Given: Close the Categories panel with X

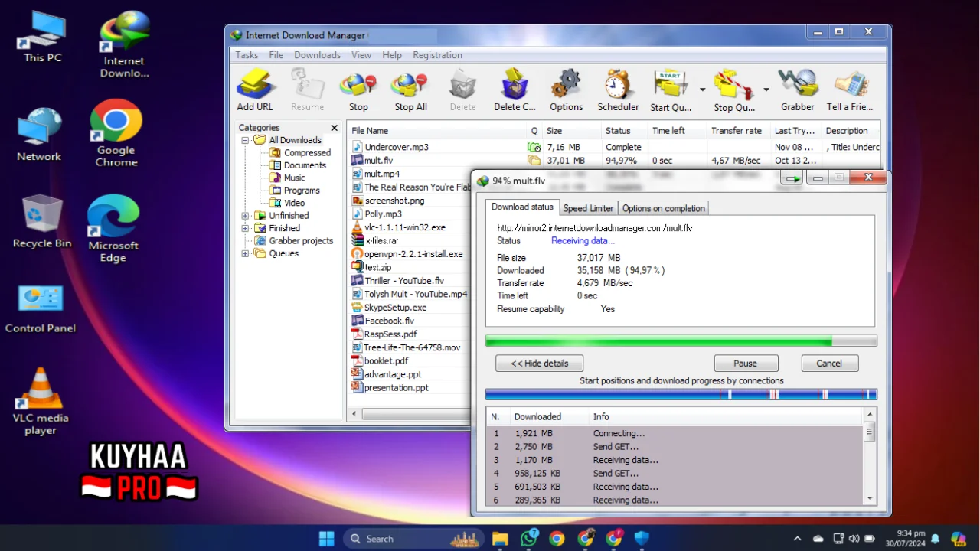Looking at the screenshot, I should tap(334, 128).
